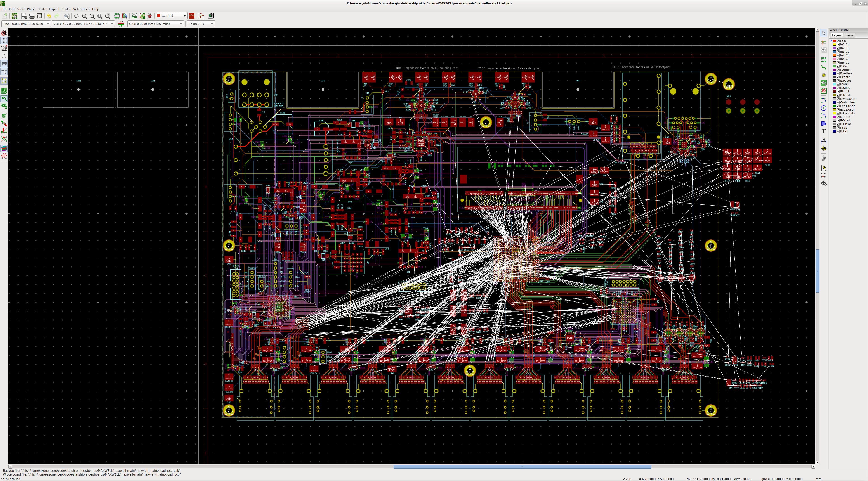Run the Design Rules Check ladybug icon
868x481 pixels.
click(x=150, y=16)
